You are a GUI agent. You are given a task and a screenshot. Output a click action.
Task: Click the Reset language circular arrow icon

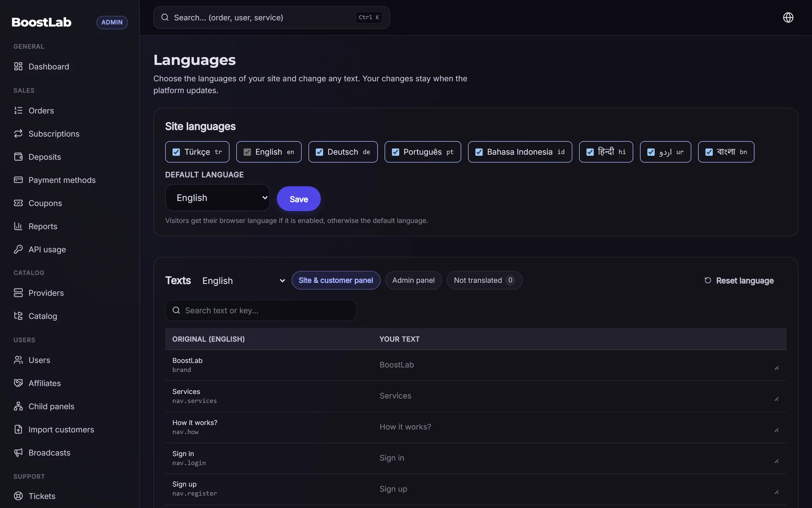click(708, 280)
